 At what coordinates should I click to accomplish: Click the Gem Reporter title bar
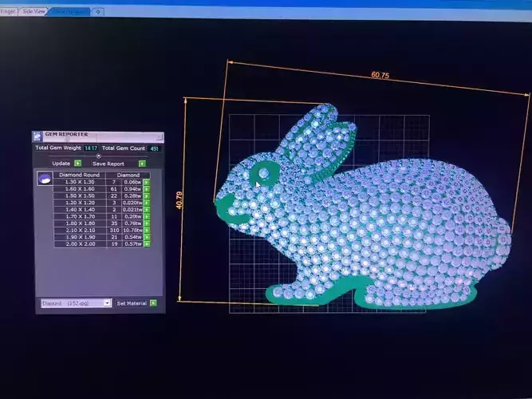(x=98, y=136)
